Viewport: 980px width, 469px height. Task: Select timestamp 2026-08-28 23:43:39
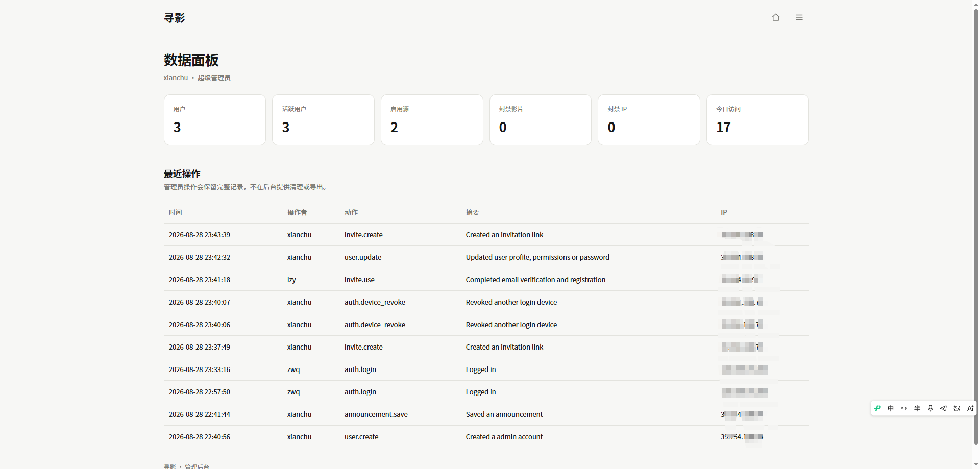200,235
